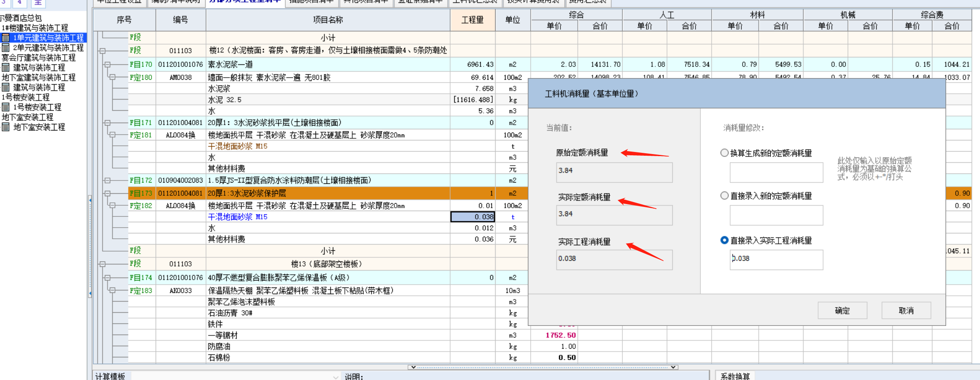Collapse the F定183 AK0033 node

pyautogui.click(x=112, y=290)
